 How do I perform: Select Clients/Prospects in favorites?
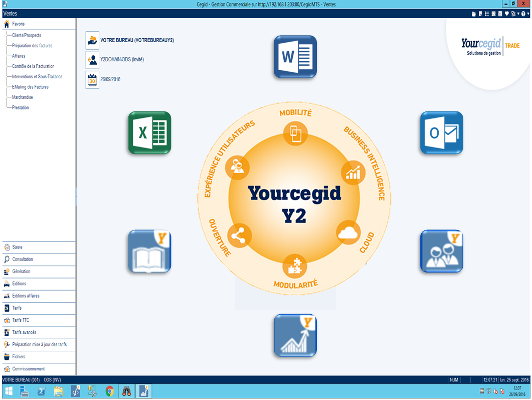pos(27,35)
